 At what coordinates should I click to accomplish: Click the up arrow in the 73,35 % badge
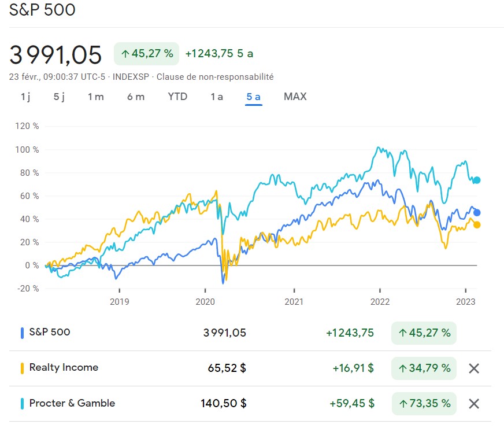(x=403, y=404)
